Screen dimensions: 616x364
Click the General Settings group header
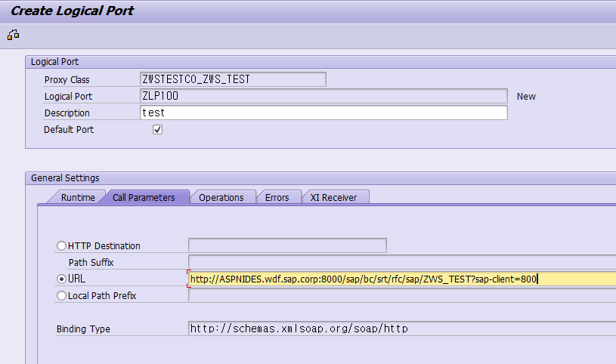click(x=65, y=178)
